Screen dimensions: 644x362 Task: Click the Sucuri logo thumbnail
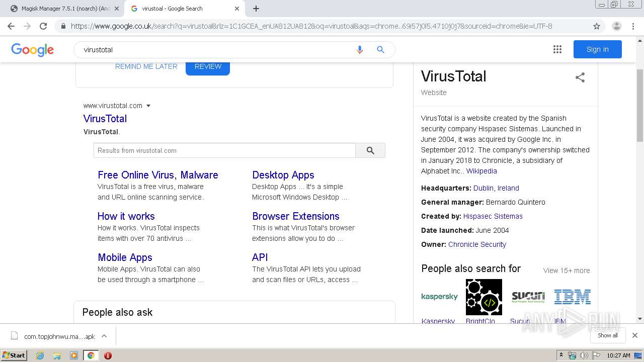528,297
